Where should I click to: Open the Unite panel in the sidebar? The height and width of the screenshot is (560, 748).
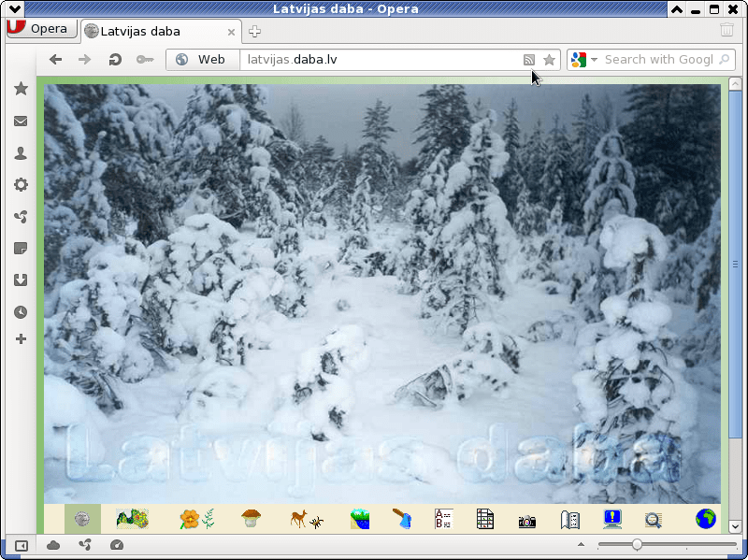21,217
